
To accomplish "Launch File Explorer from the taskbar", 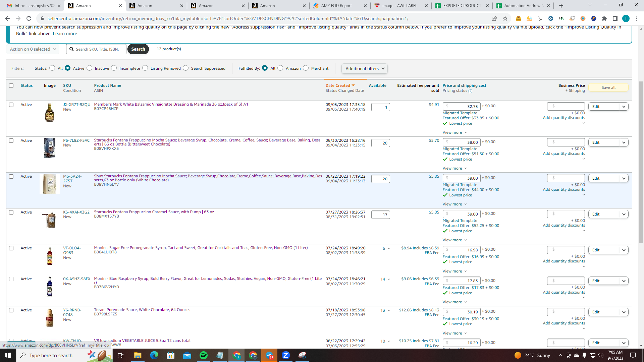I will [x=138, y=355].
